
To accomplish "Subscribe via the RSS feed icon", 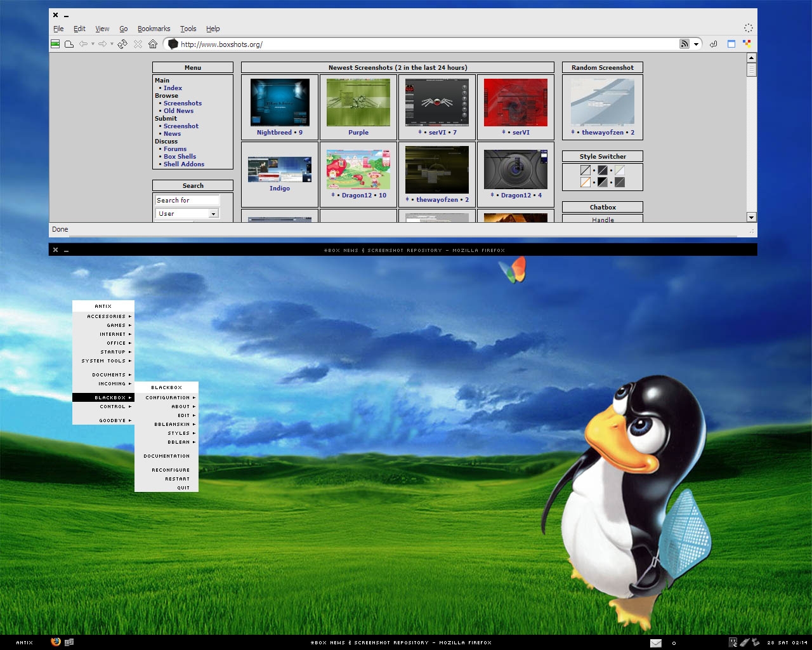I will [684, 44].
